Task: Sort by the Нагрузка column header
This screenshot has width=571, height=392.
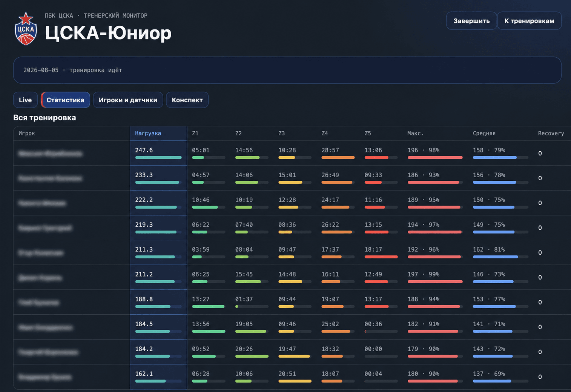Action: click(148, 133)
